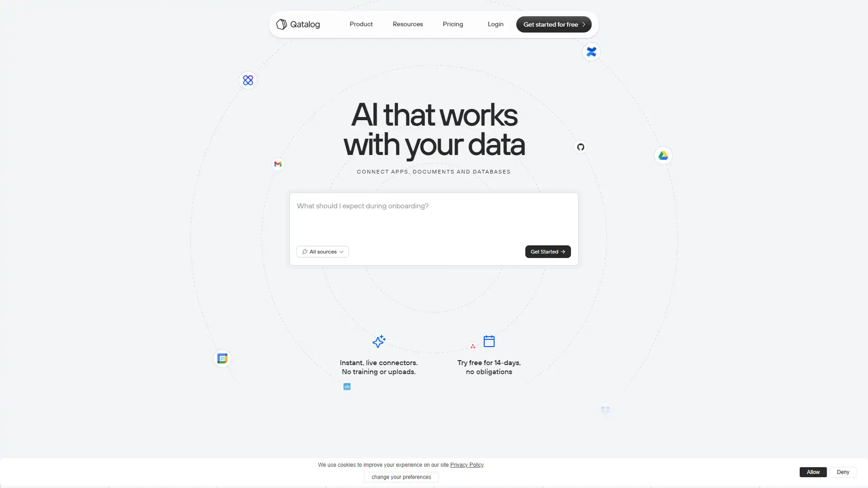The width and height of the screenshot is (868, 488).
Task: Open the Pricing menu item
Action: [x=453, y=24]
